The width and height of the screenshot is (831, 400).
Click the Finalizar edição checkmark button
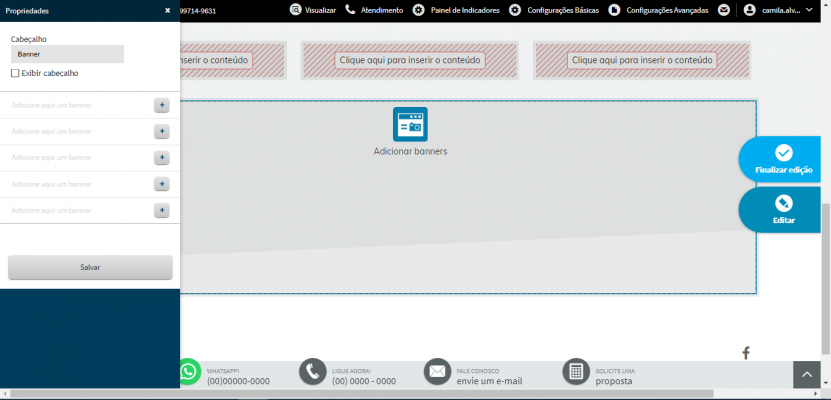pyautogui.click(x=783, y=159)
